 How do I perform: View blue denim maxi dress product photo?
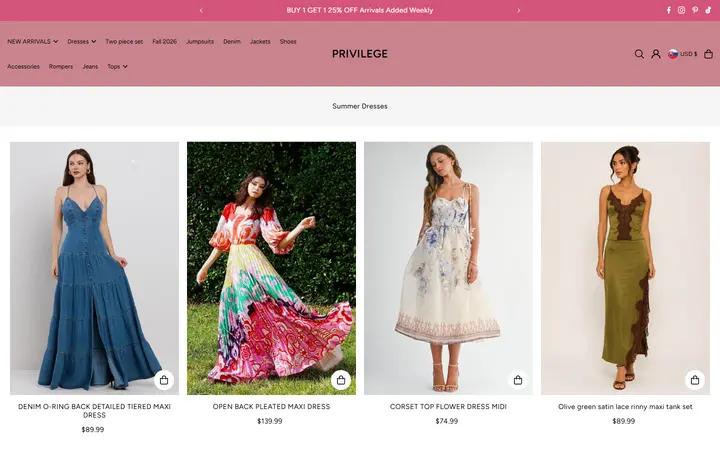(x=95, y=268)
